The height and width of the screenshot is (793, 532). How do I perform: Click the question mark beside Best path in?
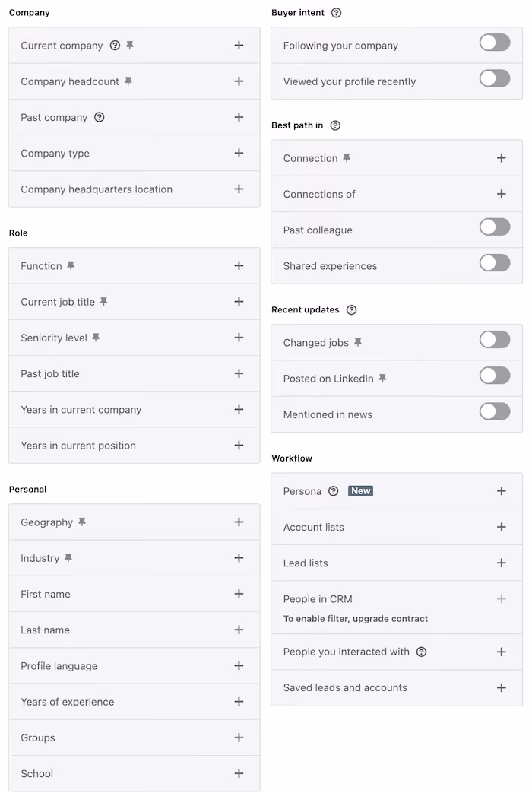335,125
